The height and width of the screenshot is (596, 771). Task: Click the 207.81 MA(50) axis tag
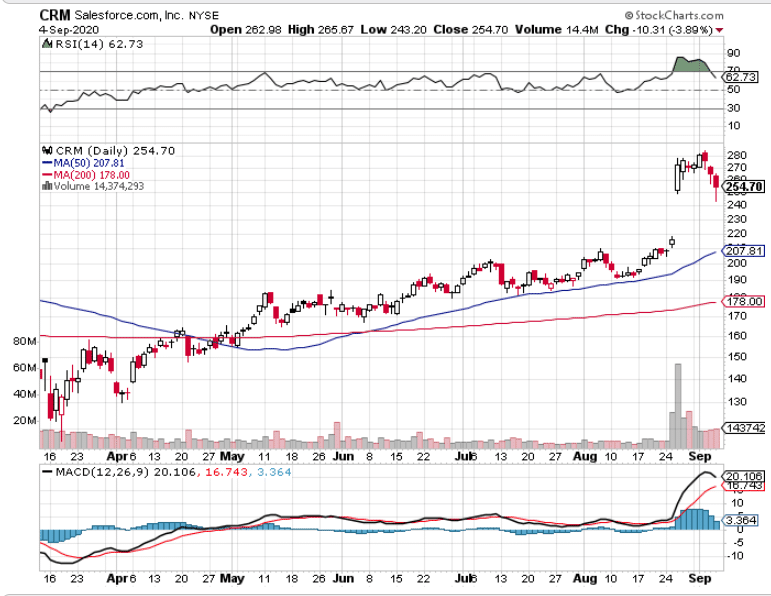pos(743,251)
